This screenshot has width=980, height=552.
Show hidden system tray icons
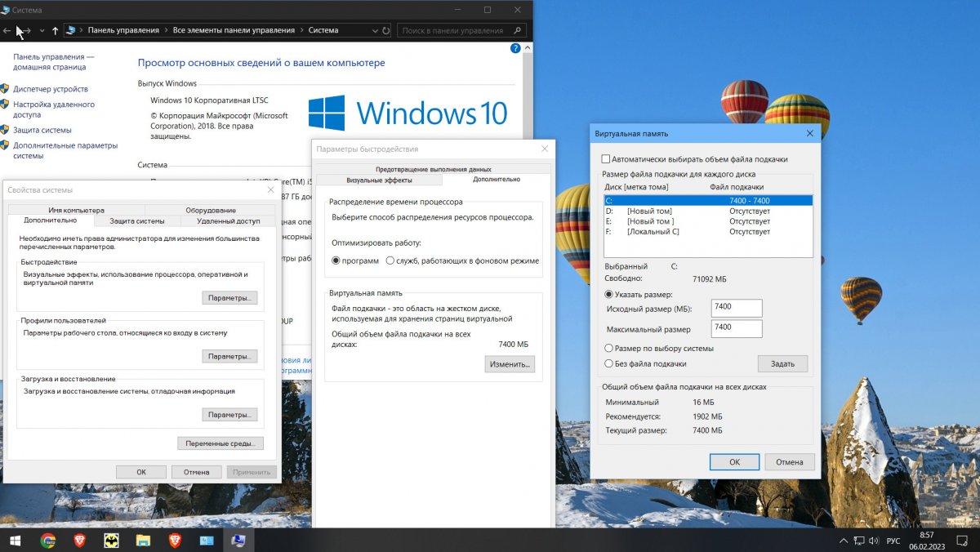tap(844, 541)
